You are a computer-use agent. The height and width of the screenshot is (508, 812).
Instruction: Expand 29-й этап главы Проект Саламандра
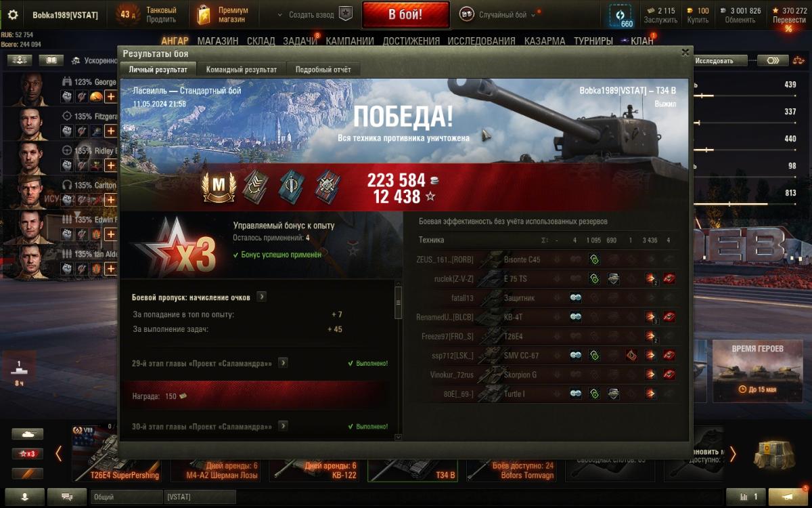283,363
